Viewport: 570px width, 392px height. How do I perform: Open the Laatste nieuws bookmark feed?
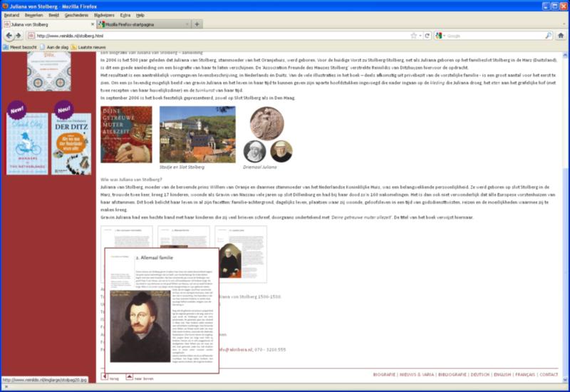[x=88, y=47]
